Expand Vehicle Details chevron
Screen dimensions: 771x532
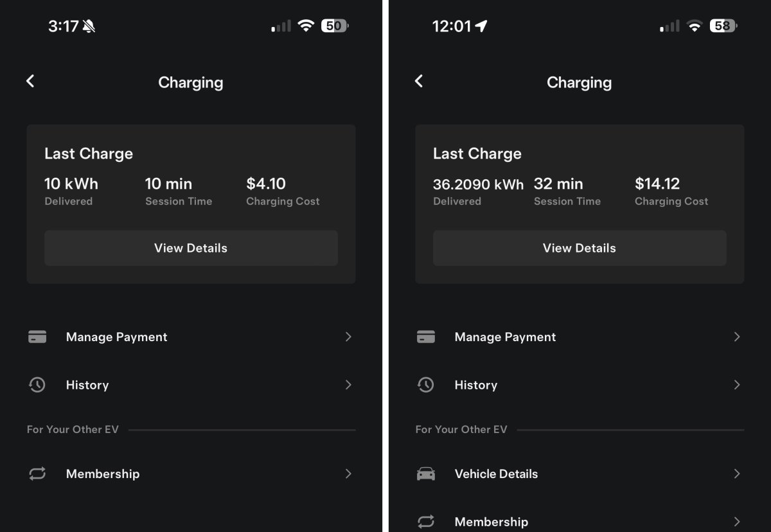pos(737,474)
